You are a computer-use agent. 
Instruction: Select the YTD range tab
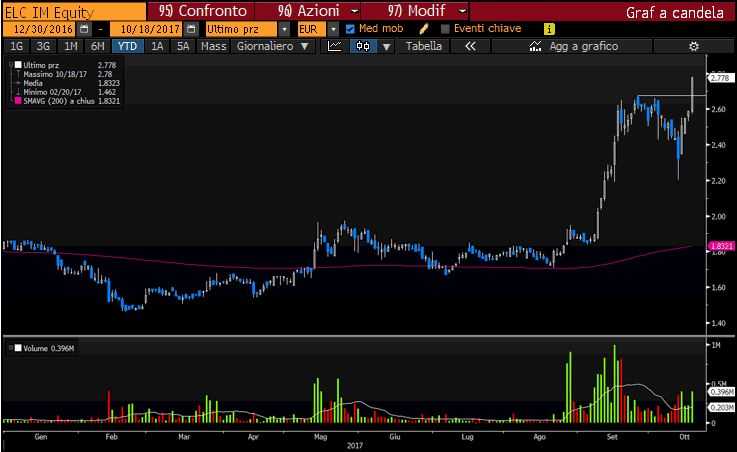pyautogui.click(x=127, y=46)
